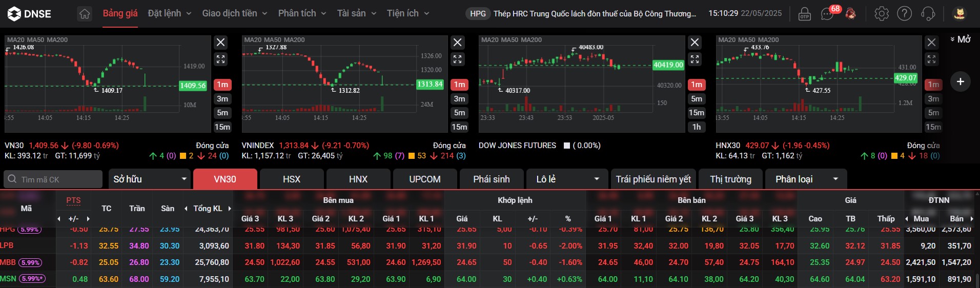Click LPB stock symbol
This screenshot has width=980, height=288.
(7, 245)
